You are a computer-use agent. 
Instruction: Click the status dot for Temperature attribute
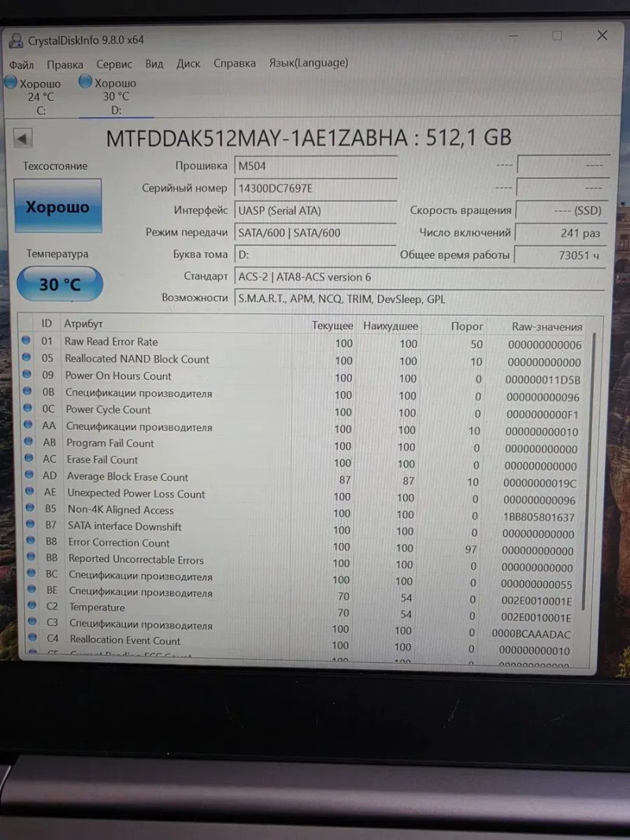coord(32,605)
